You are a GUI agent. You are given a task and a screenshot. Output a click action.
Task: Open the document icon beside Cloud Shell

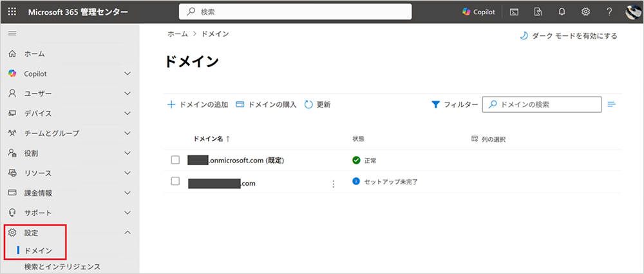[538, 12]
